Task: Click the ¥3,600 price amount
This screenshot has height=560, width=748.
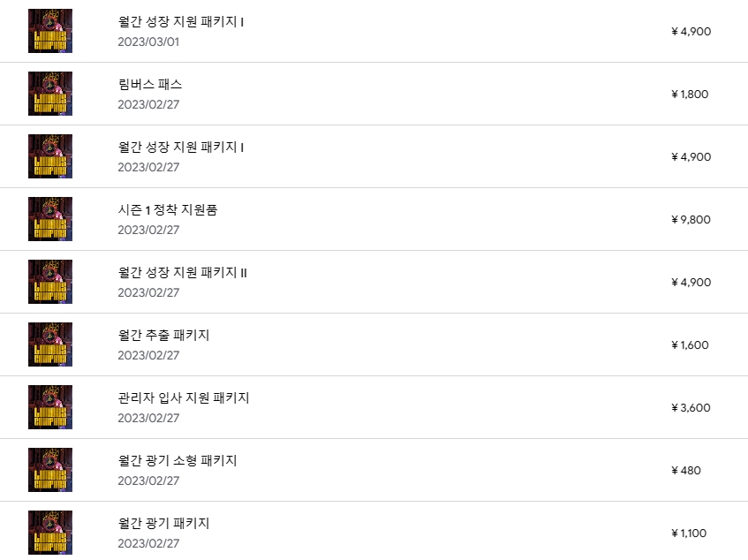Action: [x=691, y=408]
